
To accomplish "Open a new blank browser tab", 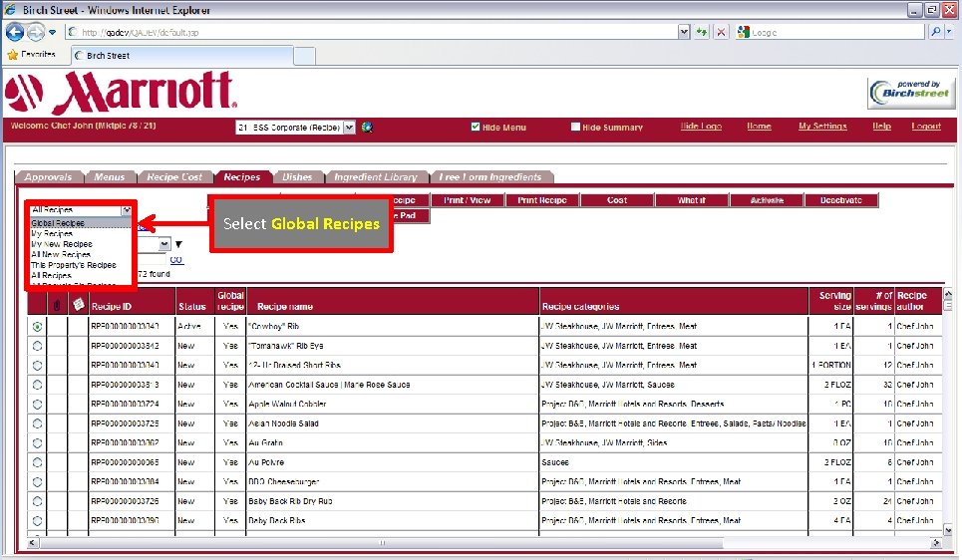I will (305, 56).
